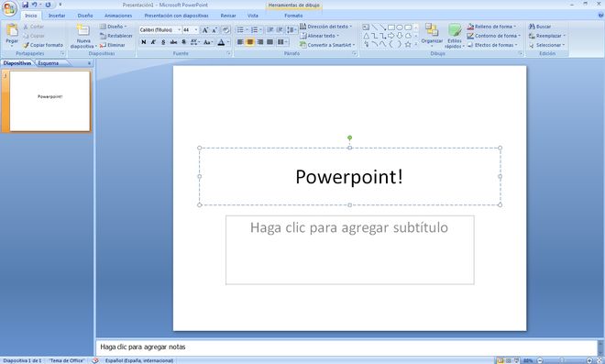605x364 pixels.
Task: Undo the last action
Action: click(34, 5)
